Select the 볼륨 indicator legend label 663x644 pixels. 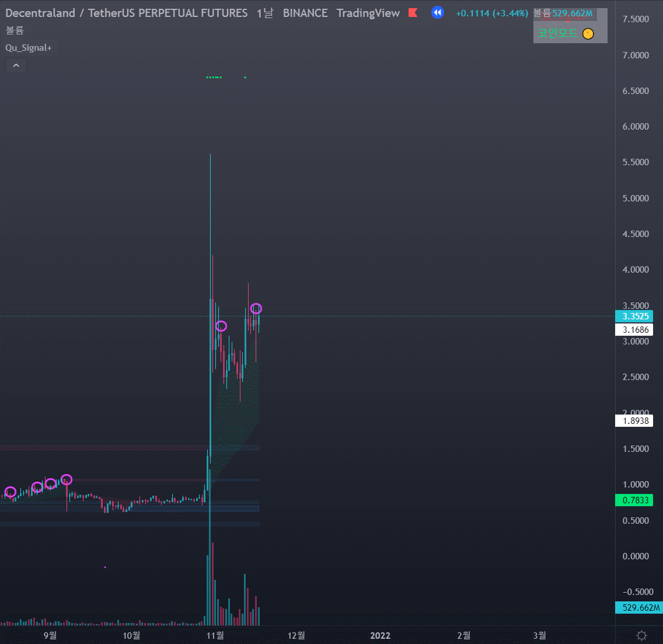(15, 30)
